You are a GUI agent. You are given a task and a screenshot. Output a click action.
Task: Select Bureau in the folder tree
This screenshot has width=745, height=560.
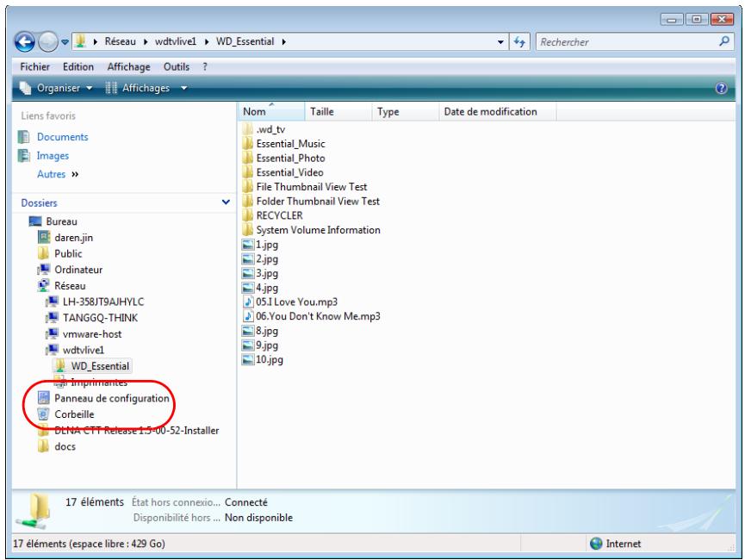(61, 221)
